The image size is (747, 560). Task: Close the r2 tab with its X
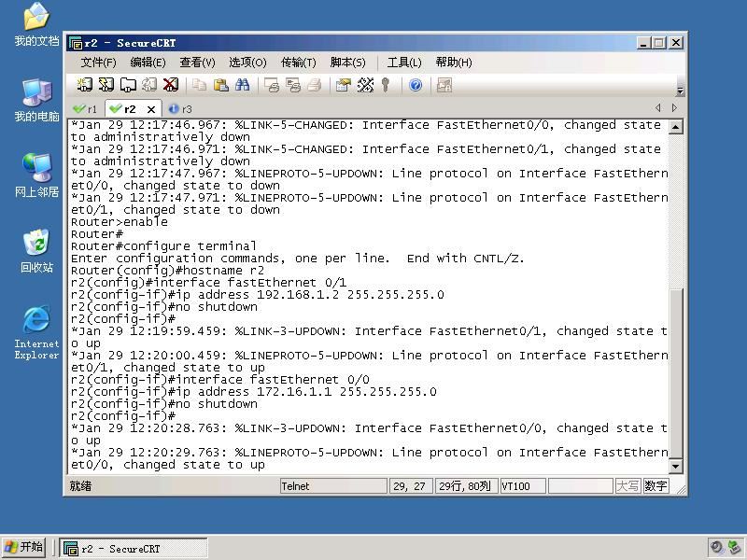click(x=151, y=109)
